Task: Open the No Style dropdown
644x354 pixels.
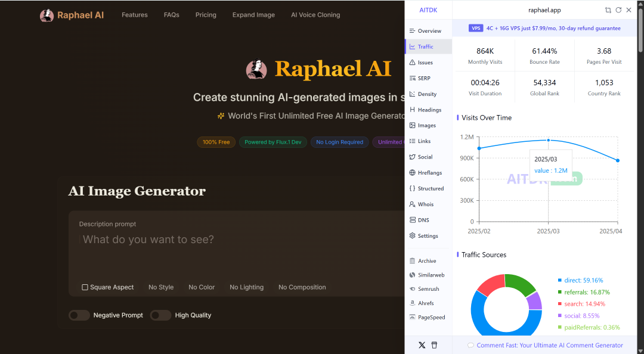Action: 161,287
